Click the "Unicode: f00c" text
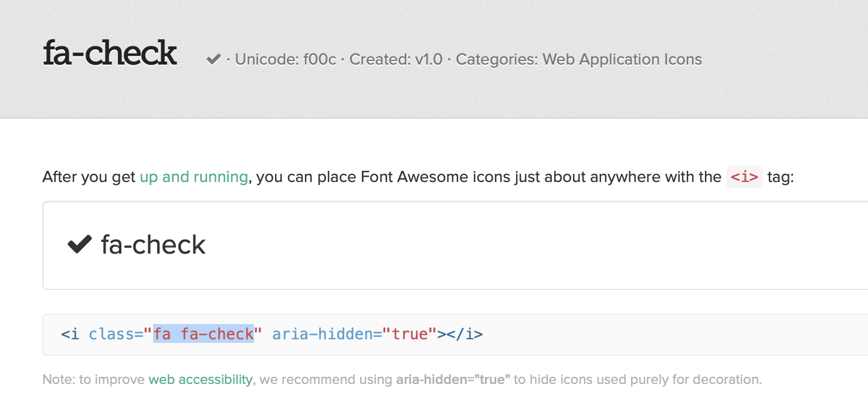The image size is (868, 418). coord(286,59)
